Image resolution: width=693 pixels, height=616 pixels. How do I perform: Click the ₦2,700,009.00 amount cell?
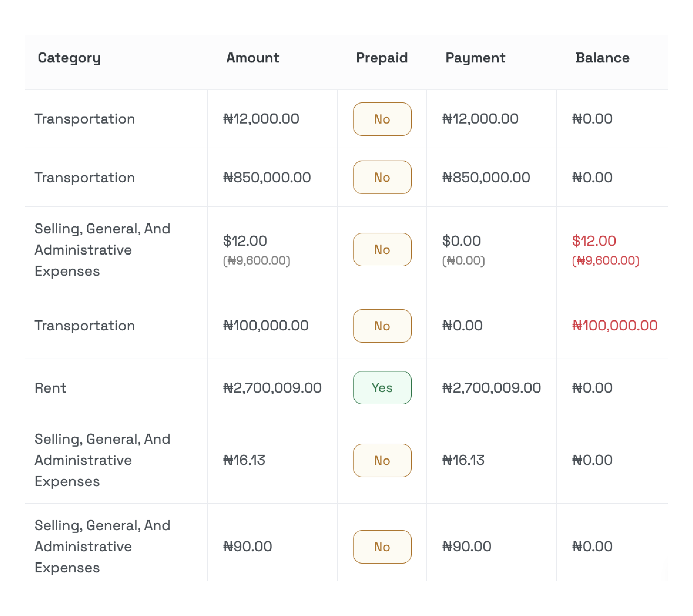pos(272,388)
